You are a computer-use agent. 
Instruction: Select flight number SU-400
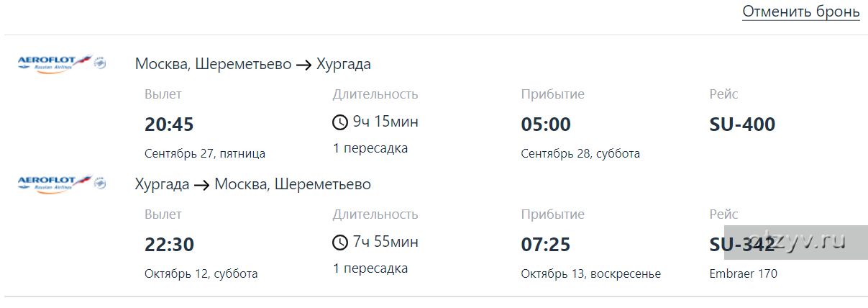[742, 124]
